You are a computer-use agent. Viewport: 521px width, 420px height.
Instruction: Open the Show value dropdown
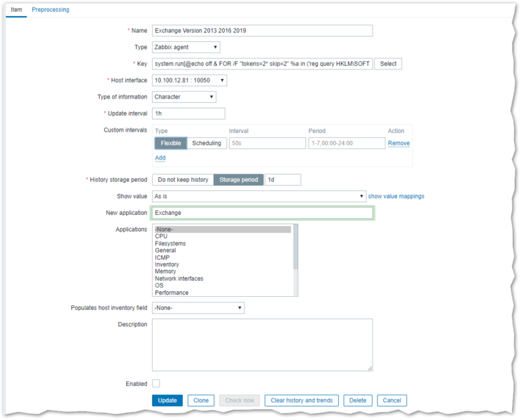click(x=258, y=197)
